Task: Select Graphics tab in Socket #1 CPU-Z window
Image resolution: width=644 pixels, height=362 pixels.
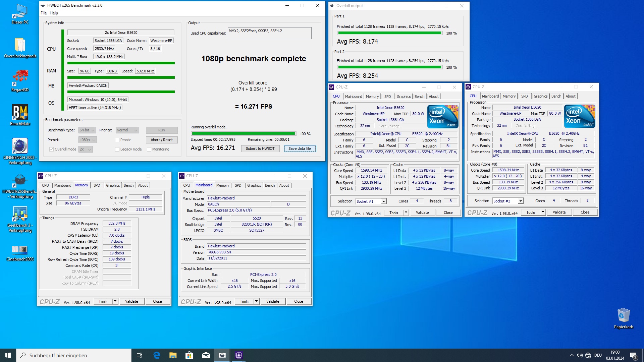Action: click(x=404, y=97)
